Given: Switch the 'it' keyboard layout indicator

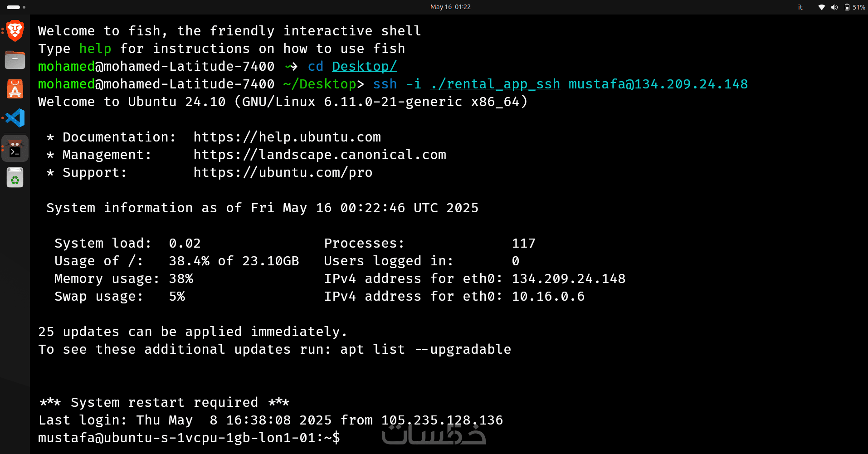Looking at the screenshot, I should click(800, 7).
